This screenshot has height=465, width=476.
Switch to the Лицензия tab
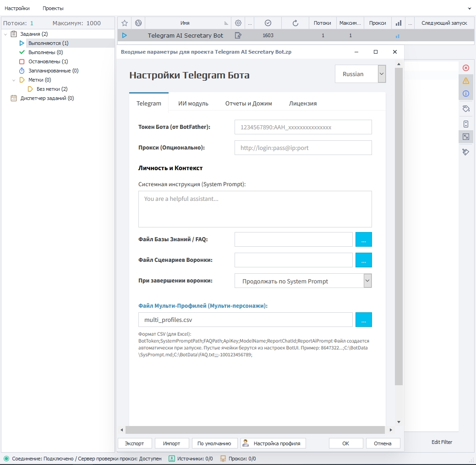pyautogui.click(x=303, y=103)
